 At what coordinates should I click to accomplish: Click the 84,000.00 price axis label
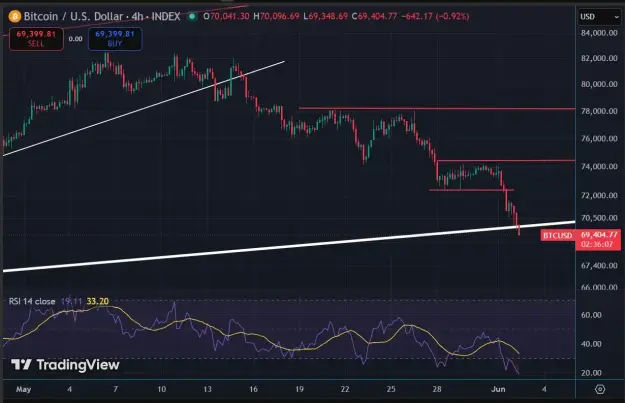(599, 33)
